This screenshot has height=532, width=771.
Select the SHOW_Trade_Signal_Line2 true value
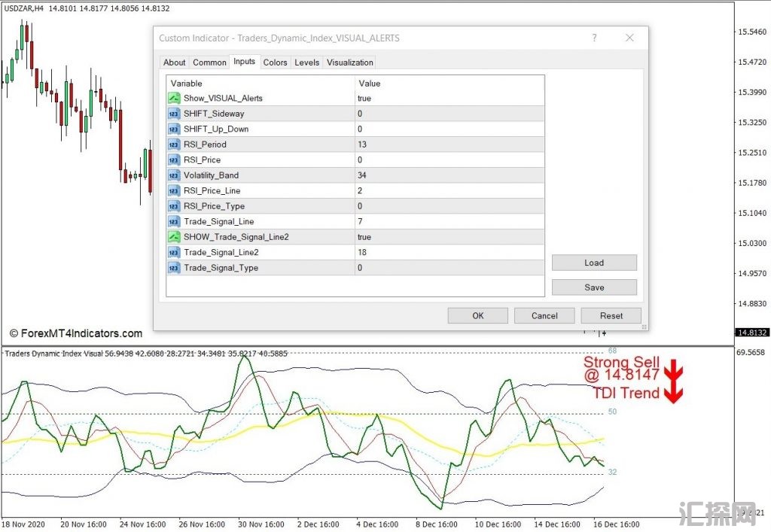click(x=364, y=237)
